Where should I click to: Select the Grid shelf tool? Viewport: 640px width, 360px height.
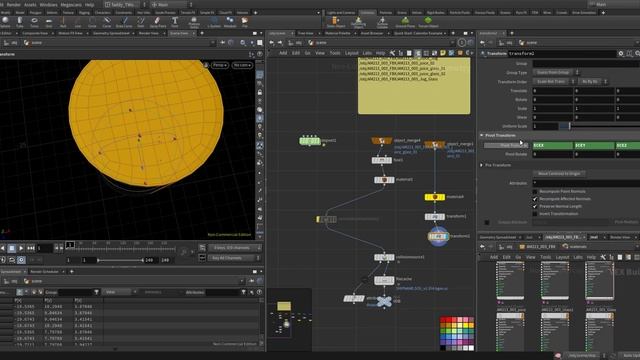pos(49,22)
